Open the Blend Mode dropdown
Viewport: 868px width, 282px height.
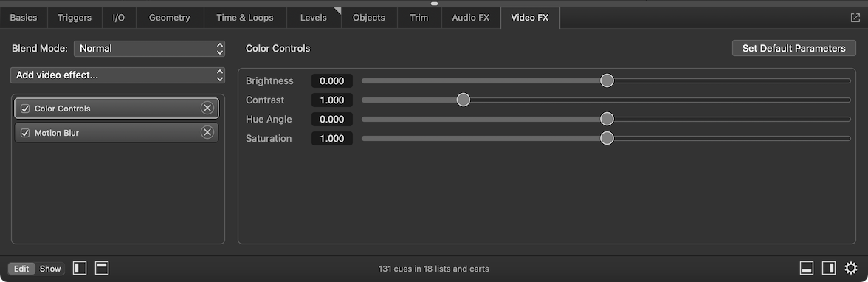pos(149,48)
